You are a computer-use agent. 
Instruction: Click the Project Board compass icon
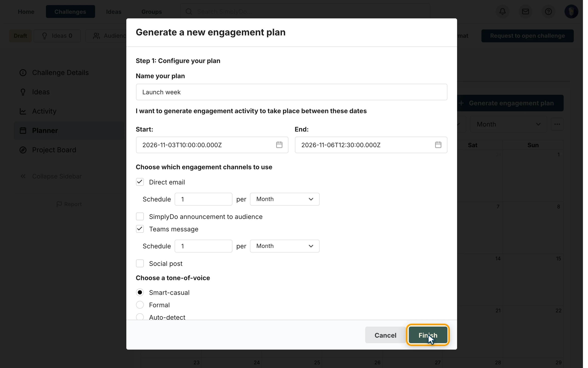tap(23, 150)
